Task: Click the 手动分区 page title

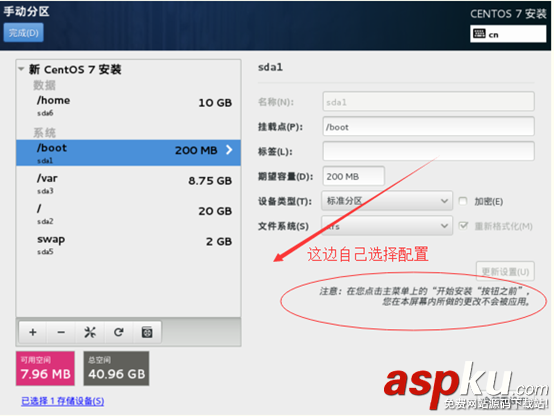Action: pyautogui.click(x=26, y=11)
